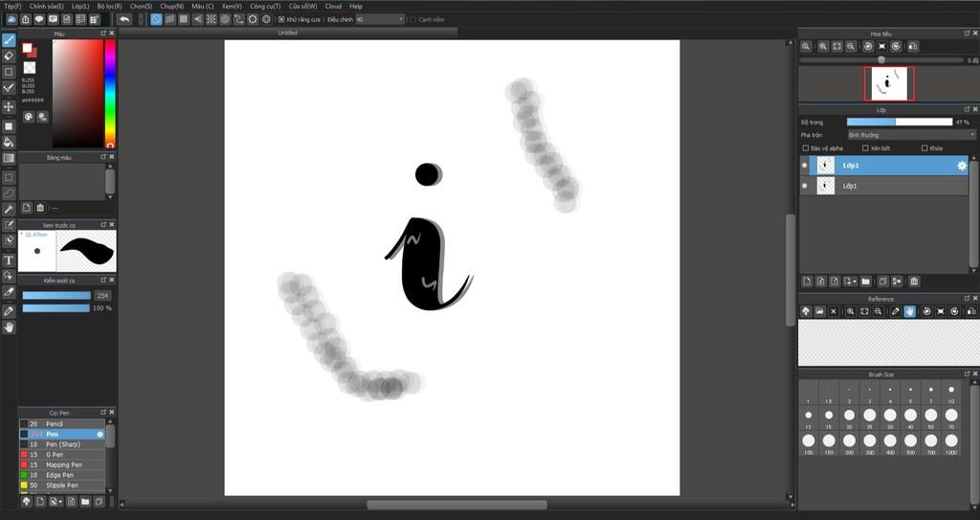Viewport: 980px width, 520px height.
Task: Open Pen brush settings gear
Action: click(x=100, y=434)
